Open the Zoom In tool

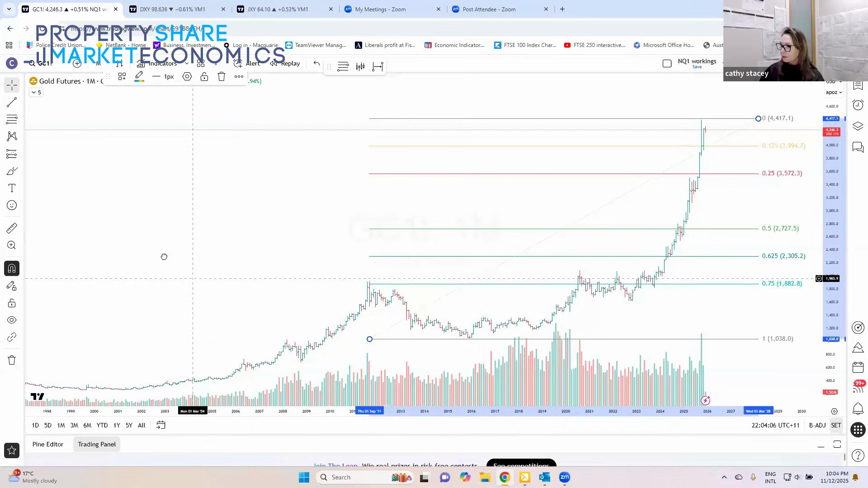click(11, 245)
